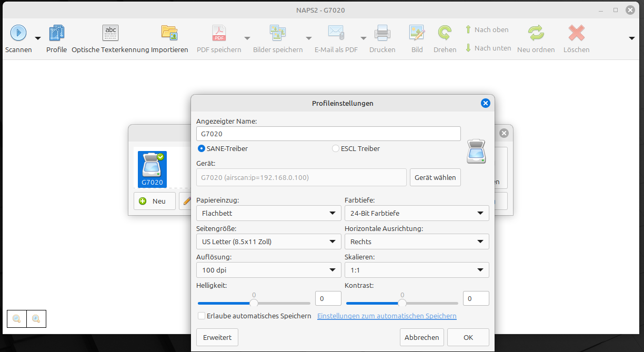Click the scanner icon in Profileinstellungen
The width and height of the screenshot is (644, 352).
476,152
